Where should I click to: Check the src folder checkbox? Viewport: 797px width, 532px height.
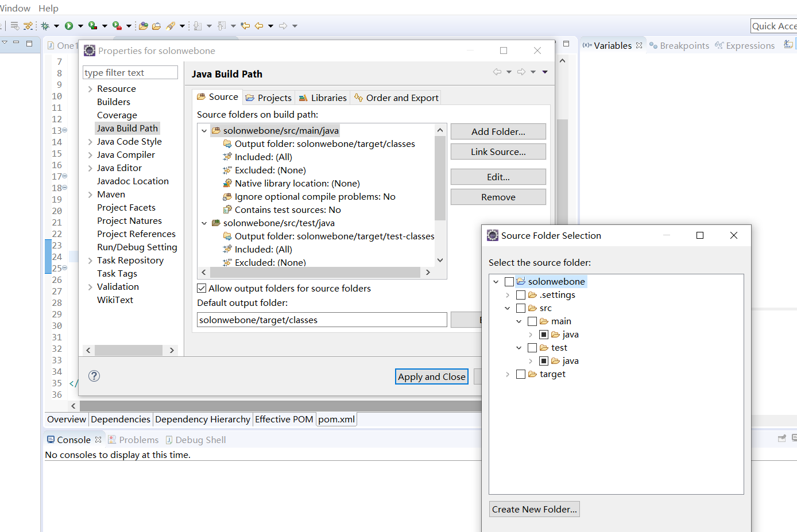point(521,308)
